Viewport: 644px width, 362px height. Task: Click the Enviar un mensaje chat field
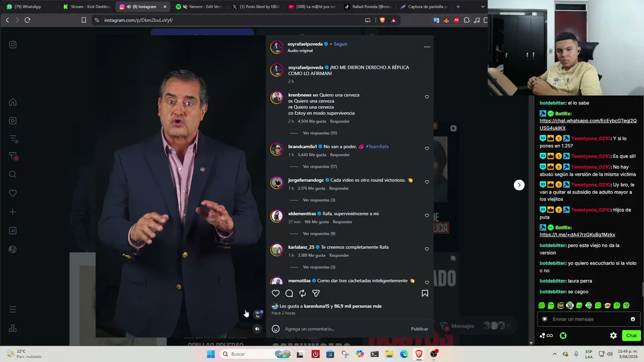click(588, 319)
